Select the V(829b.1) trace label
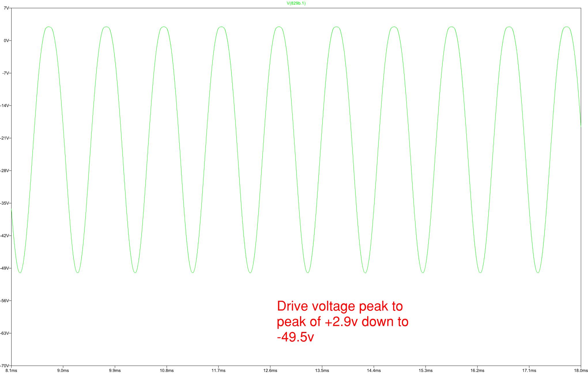Screen dimensions: 588x380 [x=296, y=3]
